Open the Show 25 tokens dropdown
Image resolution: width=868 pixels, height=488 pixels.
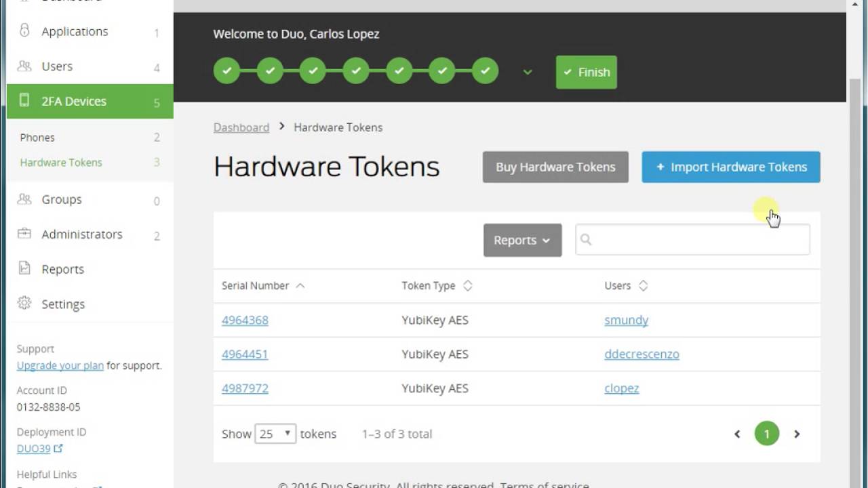point(275,434)
